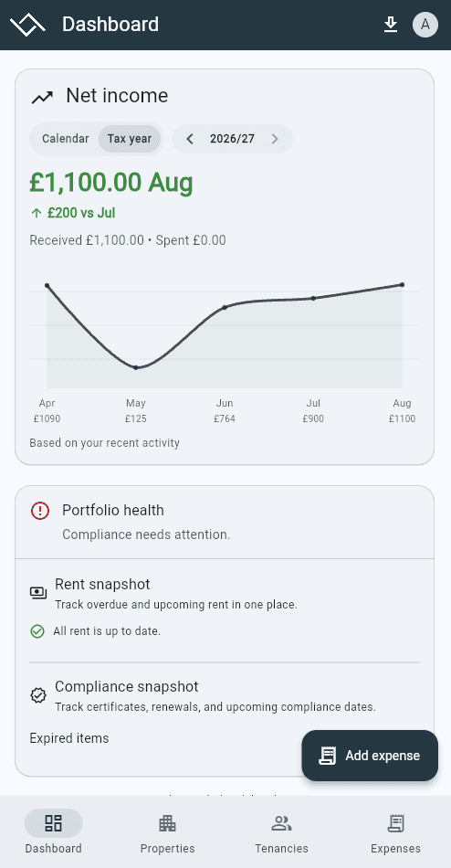Image resolution: width=451 pixels, height=868 pixels.
Task: Click the download icon in header
Action: point(391,25)
